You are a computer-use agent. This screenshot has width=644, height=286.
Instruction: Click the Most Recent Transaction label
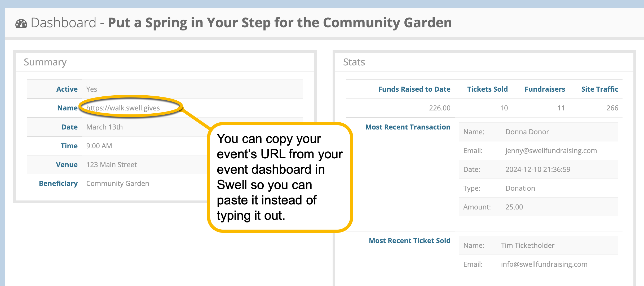408,127
